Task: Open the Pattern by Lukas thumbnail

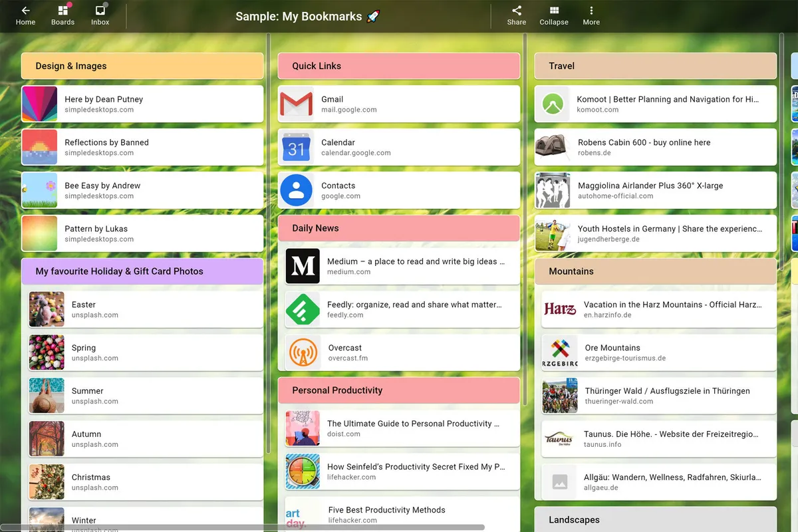Action: point(39,233)
